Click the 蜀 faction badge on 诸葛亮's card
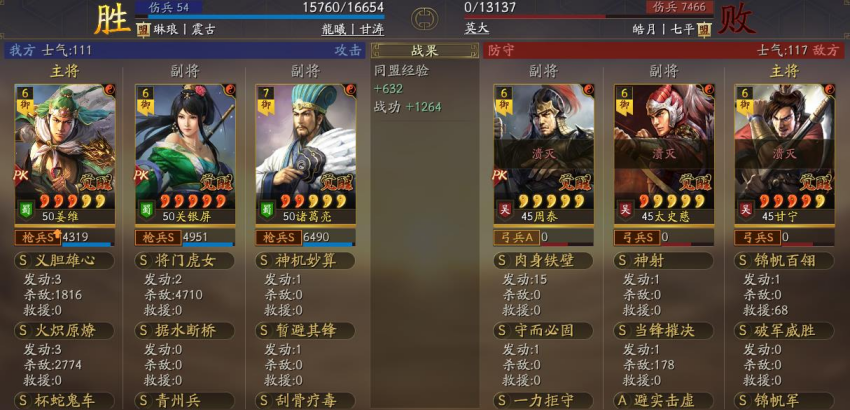Image resolution: width=850 pixels, height=410 pixels. (266, 210)
